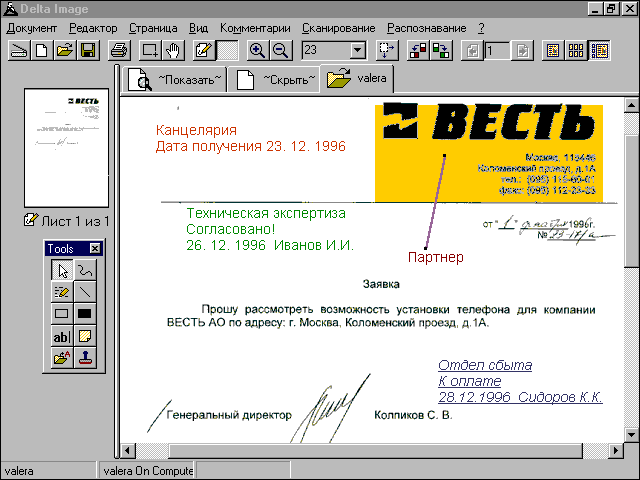Open the ? help menu
This screenshot has height=480, width=640.
pos(481,28)
